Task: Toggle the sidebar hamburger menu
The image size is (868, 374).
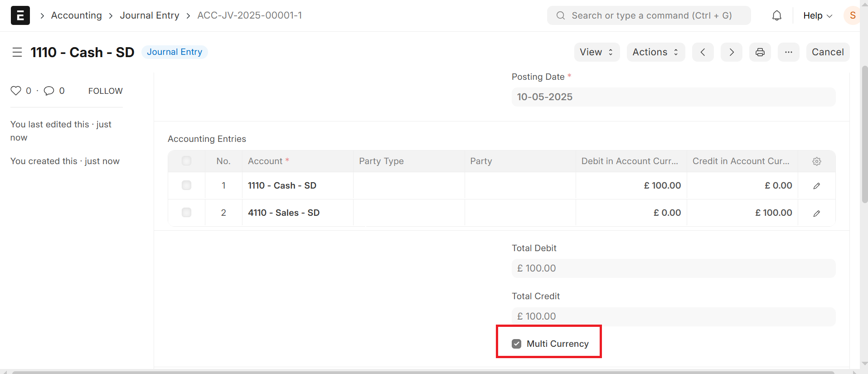Action: click(17, 52)
